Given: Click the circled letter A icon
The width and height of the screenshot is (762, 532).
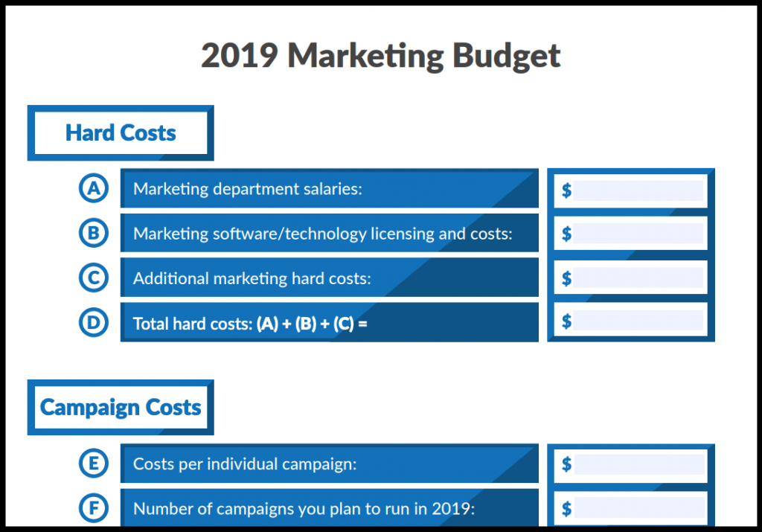Looking at the screenshot, I should click(94, 188).
